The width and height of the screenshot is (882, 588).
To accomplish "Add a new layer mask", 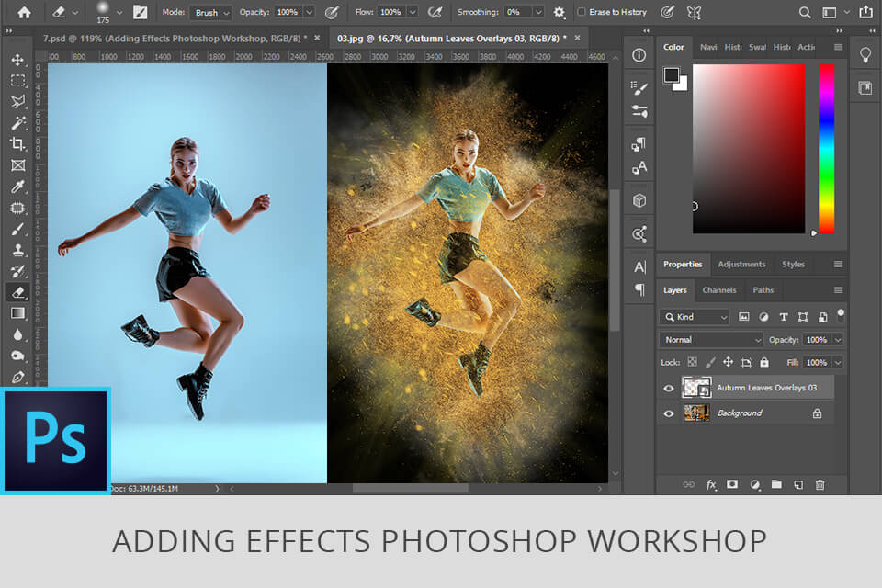I will [731, 485].
